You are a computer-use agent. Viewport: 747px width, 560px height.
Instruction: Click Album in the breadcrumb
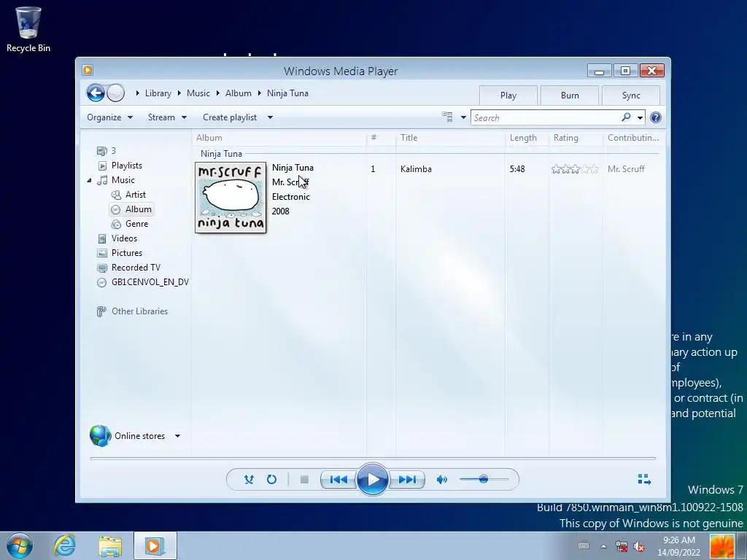(239, 93)
